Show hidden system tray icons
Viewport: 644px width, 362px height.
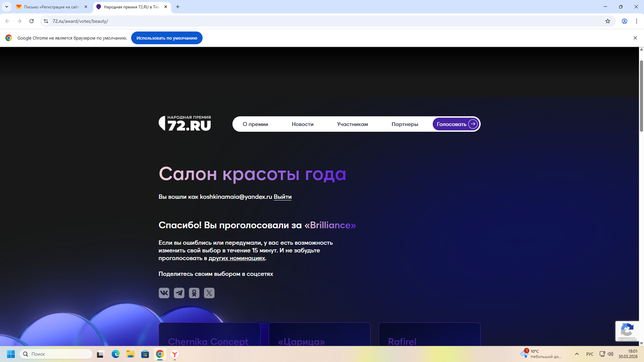[x=577, y=354]
